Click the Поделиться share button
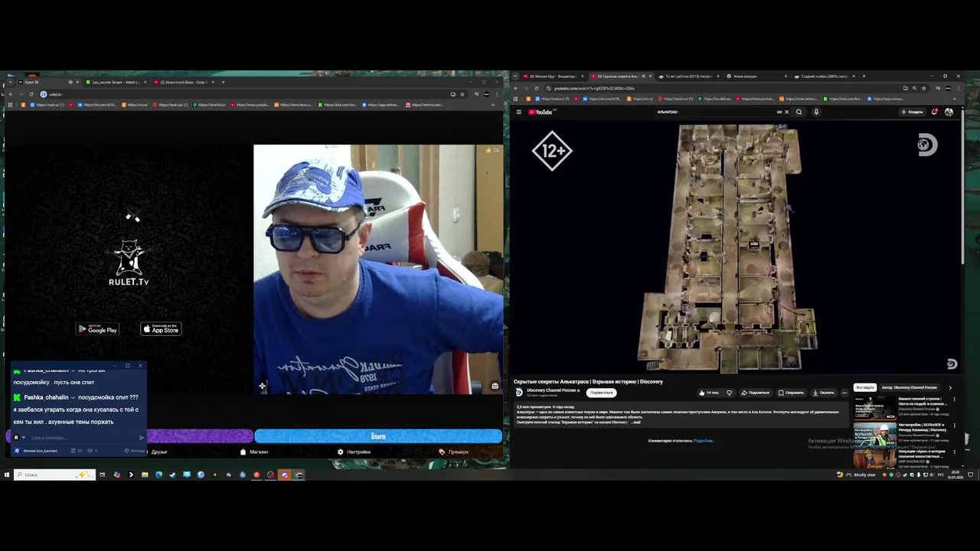The height and width of the screenshot is (551, 980). tap(755, 393)
